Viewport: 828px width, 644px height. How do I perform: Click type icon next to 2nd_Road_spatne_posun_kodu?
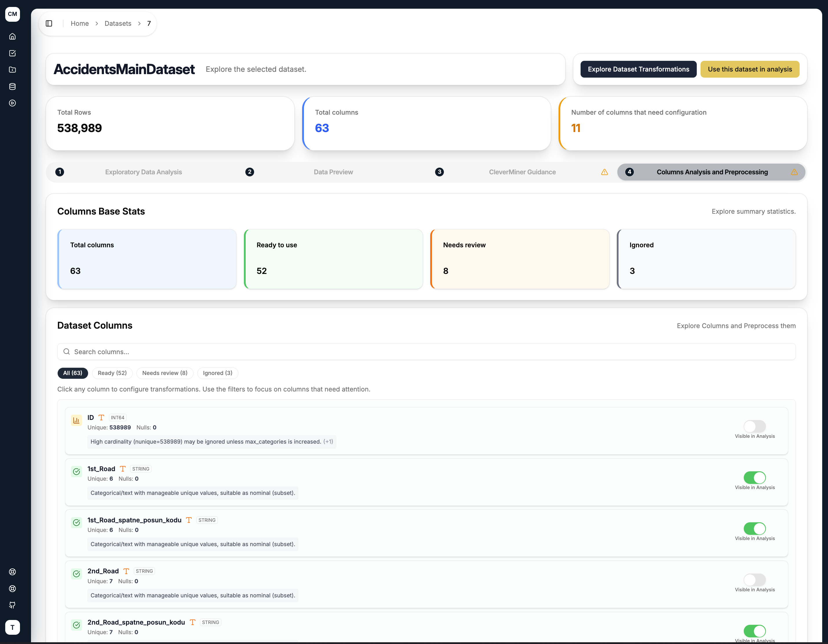(193, 622)
